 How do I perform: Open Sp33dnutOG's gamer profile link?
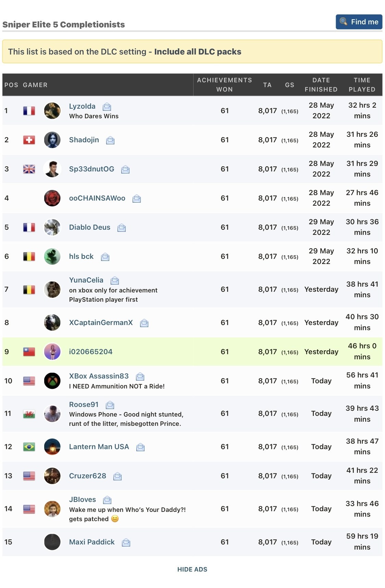tap(91, 169)
